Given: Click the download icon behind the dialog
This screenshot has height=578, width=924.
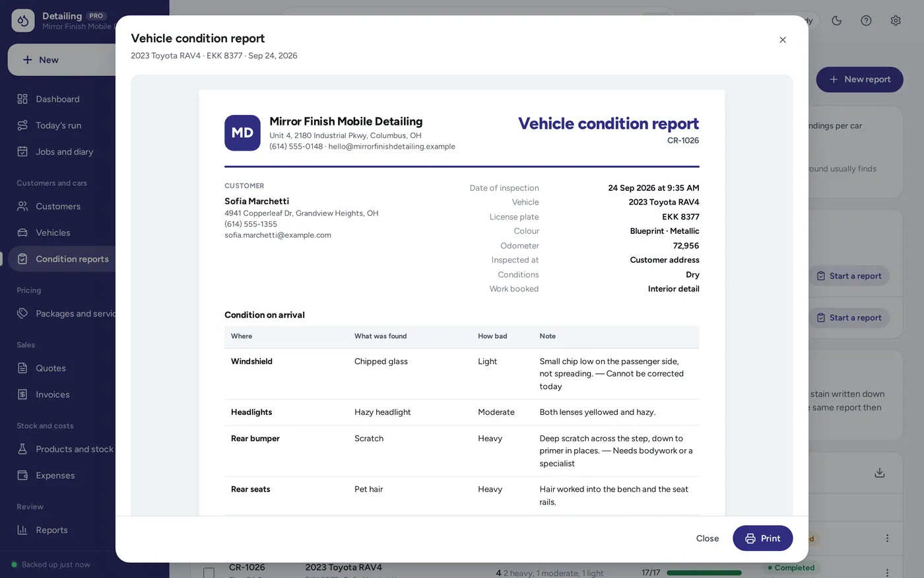Looking at the screenshot, I should (x=880, y=473).
